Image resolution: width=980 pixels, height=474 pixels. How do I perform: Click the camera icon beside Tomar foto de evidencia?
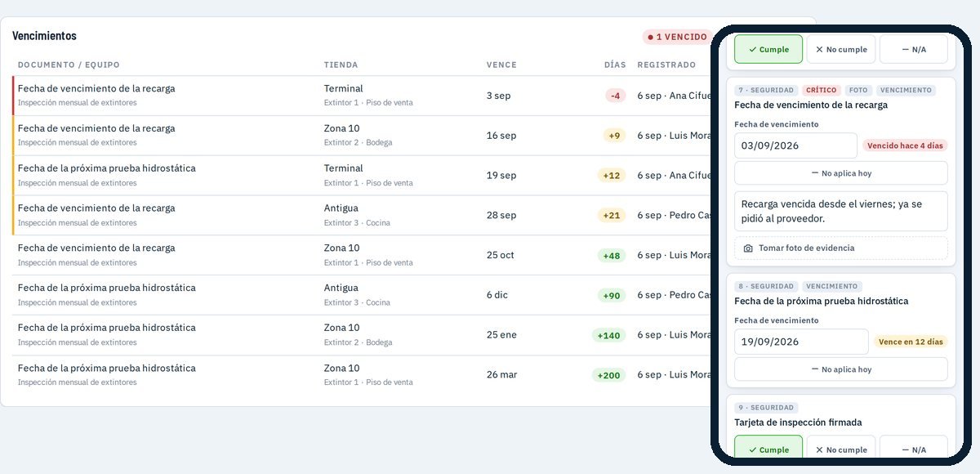click(x=748, y=248)
